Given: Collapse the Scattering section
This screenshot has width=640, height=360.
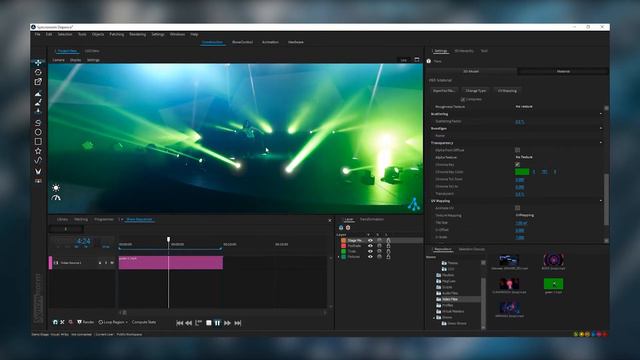Looking at the screenshot, I should (600, 114).
